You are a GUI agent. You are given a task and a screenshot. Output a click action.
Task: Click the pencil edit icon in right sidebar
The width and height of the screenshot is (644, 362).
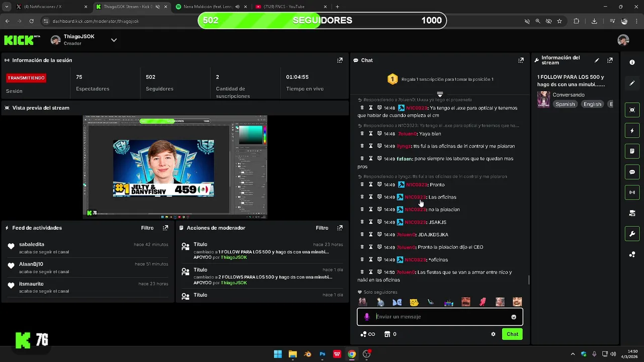click(632, 83)
